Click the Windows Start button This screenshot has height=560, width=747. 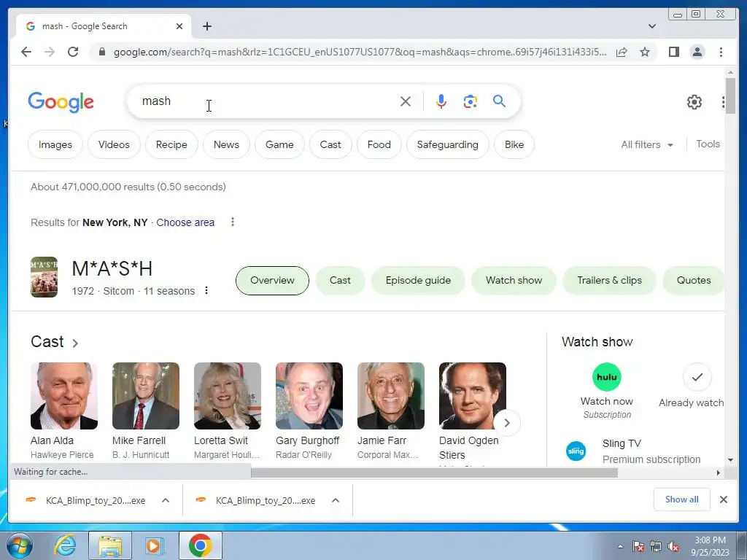coord(20,545)
